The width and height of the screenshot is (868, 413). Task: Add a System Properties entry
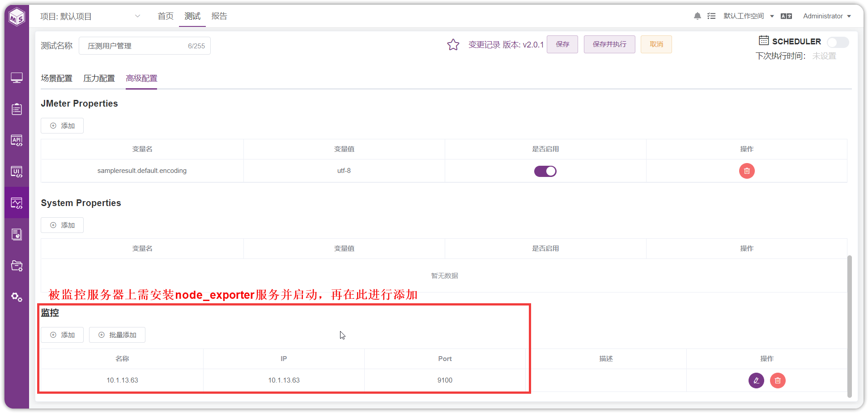pos(62,225)
